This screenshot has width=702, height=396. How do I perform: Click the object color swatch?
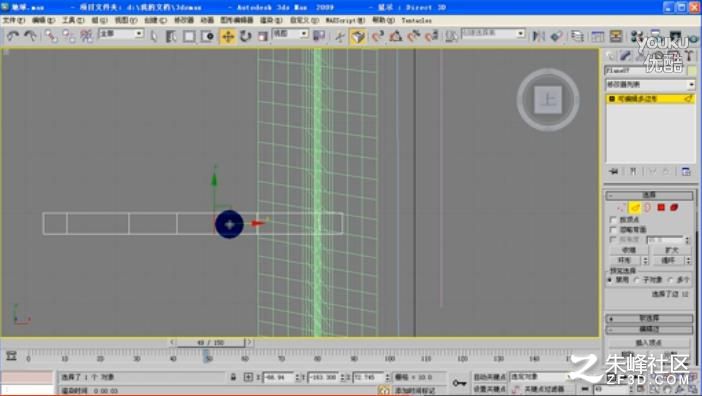coord(693,70)
